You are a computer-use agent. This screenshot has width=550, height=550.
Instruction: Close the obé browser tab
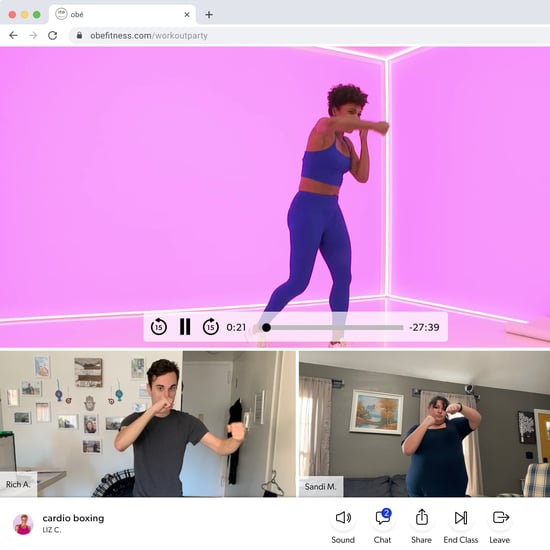pyautogui.click(x=187, y=15)
